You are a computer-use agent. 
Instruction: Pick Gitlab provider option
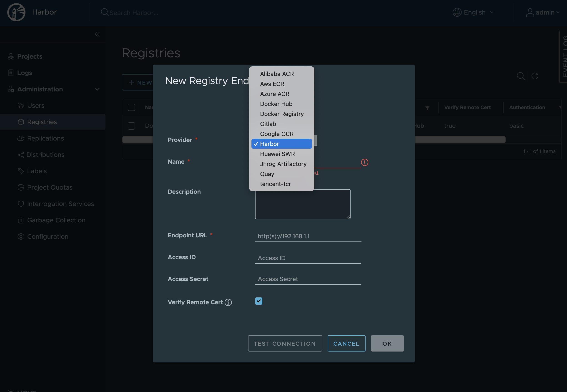tap(281, 124)
